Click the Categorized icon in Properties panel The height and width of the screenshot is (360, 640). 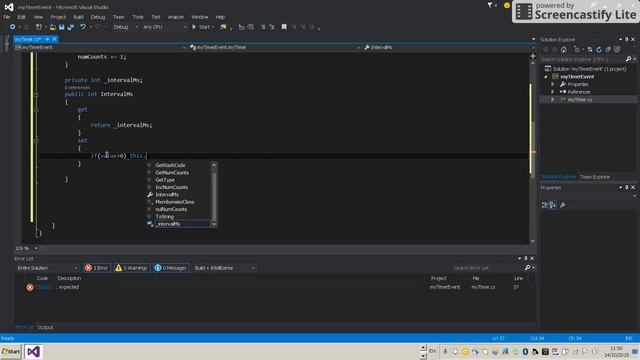point(544,205)
